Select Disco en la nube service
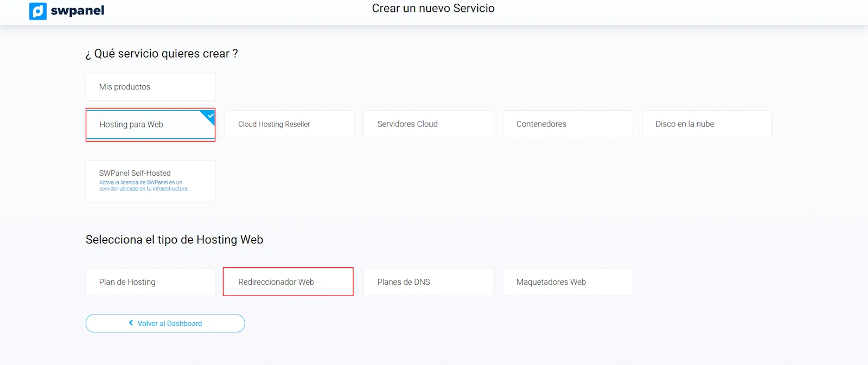The width and height of the screenshot is (868, 365). tap(706, 124)
